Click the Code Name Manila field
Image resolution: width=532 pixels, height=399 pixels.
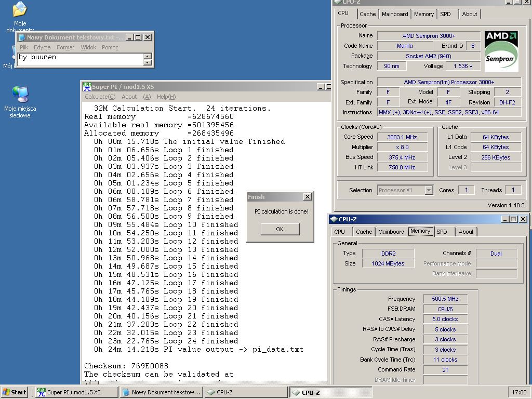point(405,46)
